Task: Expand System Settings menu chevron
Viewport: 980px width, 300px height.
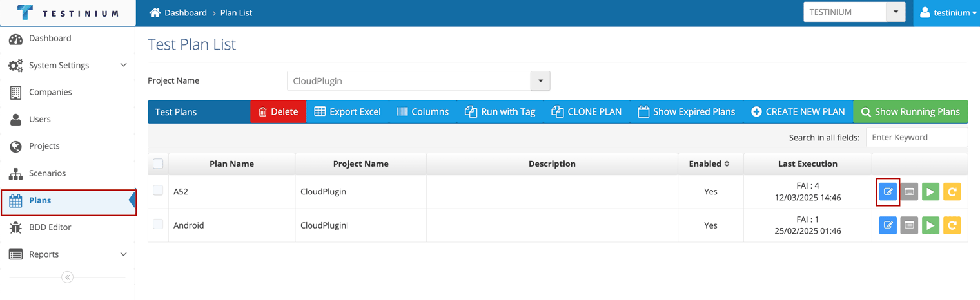Action: coord(123,65)
